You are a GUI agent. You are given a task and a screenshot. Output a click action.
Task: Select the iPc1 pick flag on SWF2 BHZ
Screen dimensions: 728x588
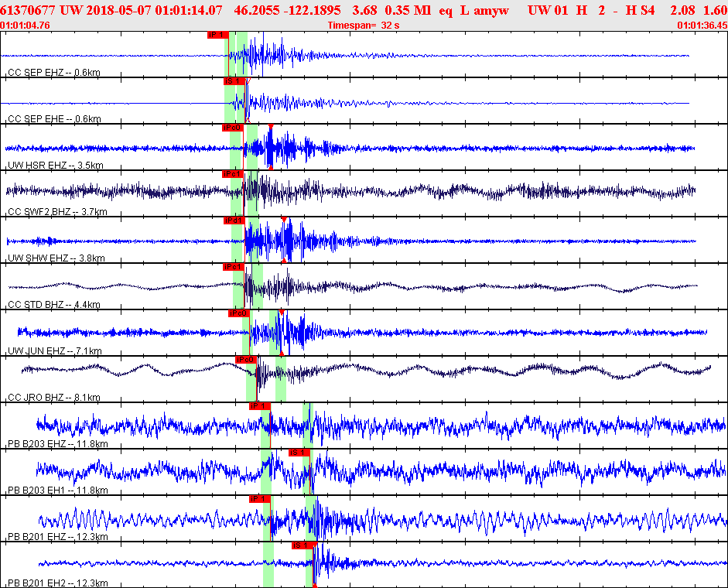(233, 174)
